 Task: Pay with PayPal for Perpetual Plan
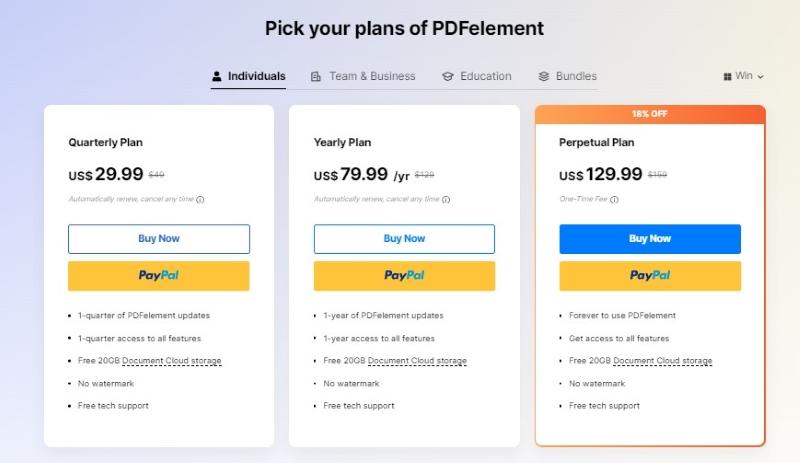click(x=650, y=276)
